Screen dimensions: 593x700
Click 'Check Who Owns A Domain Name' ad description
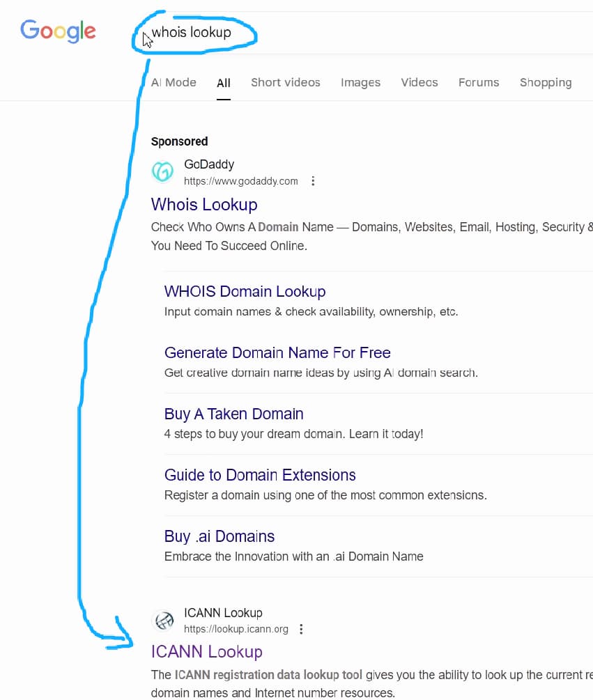(372, 237)
